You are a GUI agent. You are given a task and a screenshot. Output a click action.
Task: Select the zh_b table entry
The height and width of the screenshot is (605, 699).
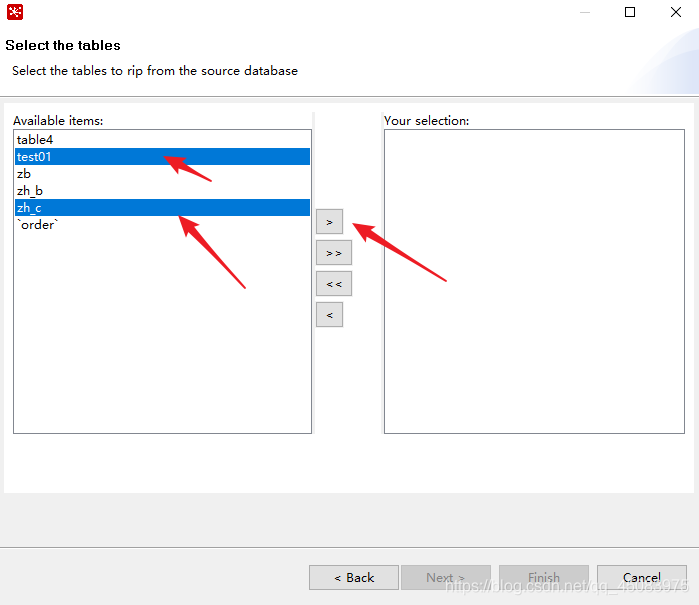[162, 190]
